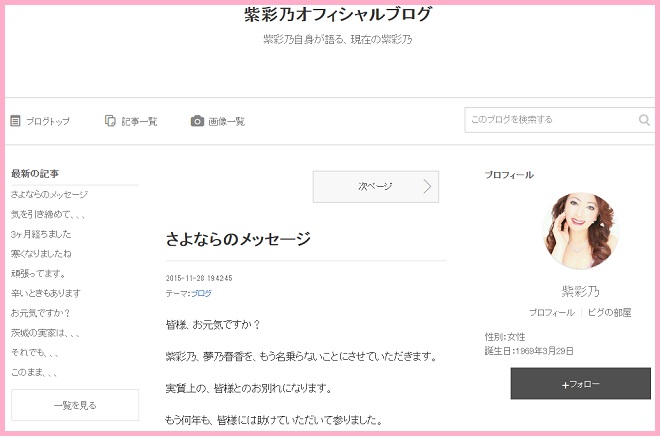Screen dimensions: 660x437
Task: Open sidebar entry お元気ですか？
Action: pyautogui.click(x=40, y=313)
